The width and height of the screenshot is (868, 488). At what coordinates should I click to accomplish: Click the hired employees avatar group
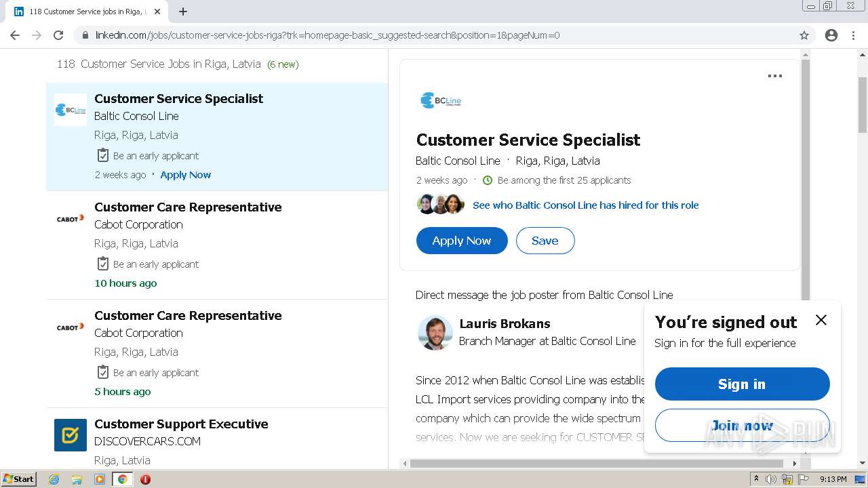pos(441,204)
